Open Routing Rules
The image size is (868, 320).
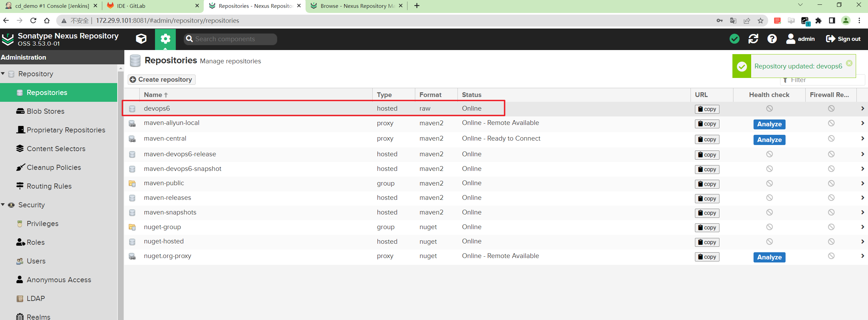click(x=49, y=186)
